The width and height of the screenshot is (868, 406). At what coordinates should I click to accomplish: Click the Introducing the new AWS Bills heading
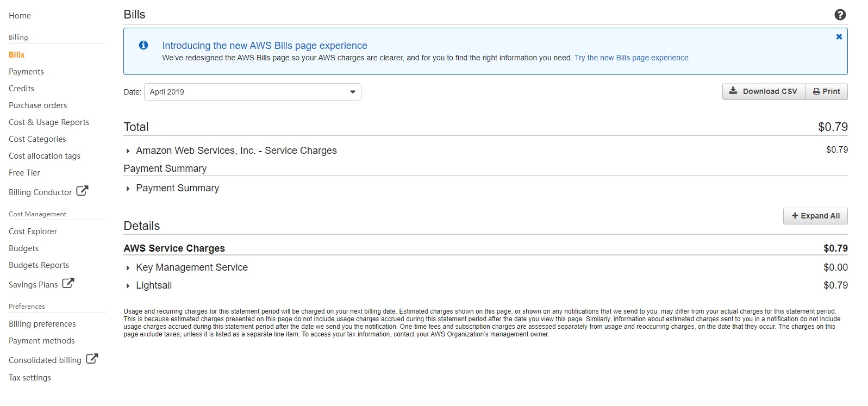coord(265,46)
